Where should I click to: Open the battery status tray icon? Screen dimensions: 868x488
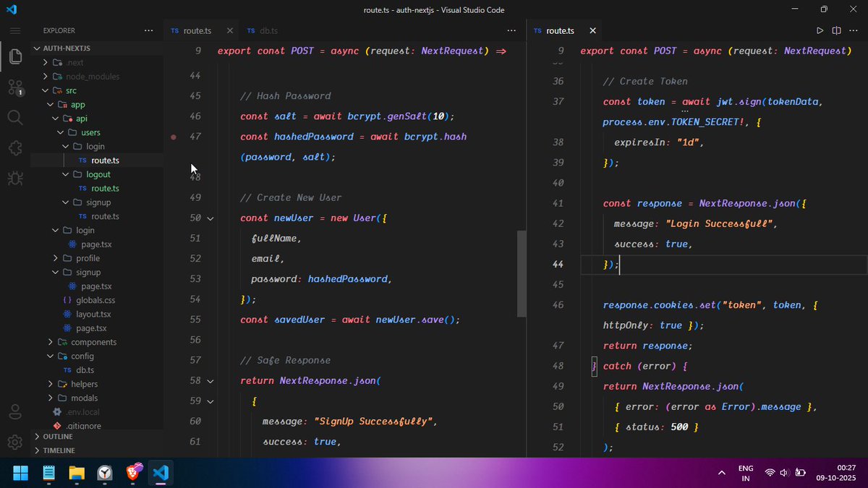coord(801,473)
